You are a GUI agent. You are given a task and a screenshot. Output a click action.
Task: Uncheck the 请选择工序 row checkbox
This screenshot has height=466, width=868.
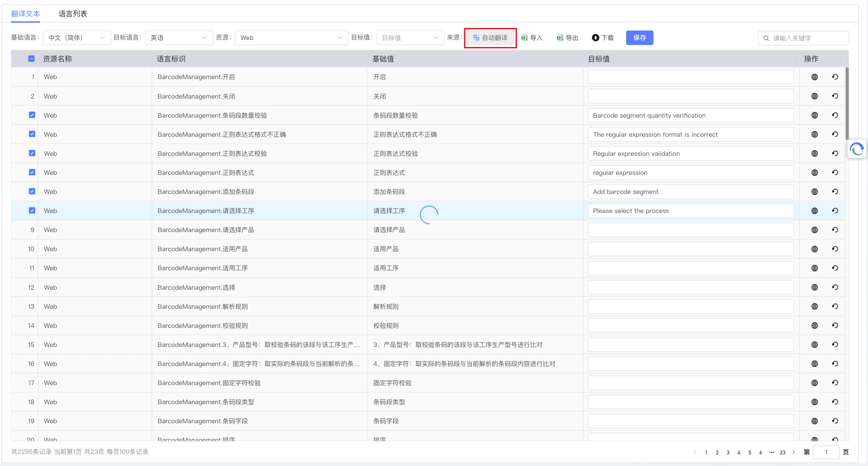click(x=32, y=210)
